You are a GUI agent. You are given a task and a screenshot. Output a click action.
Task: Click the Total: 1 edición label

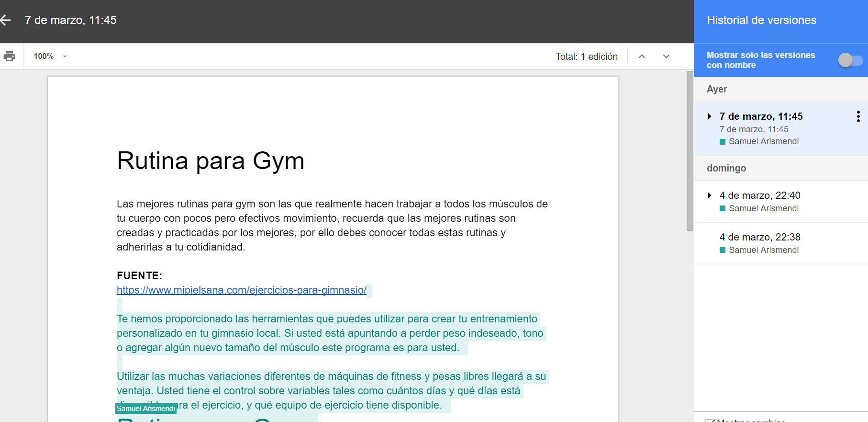click(x=587, y=57)
